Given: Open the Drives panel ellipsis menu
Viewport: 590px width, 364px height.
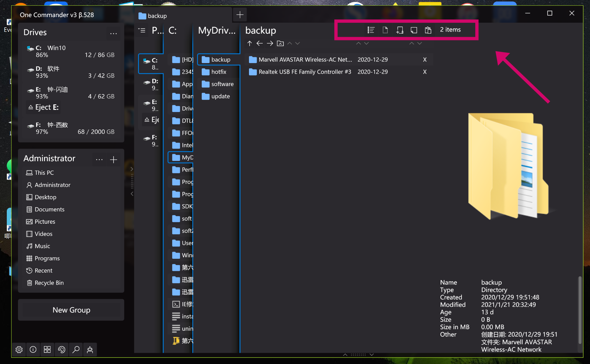Looking at the screenshot, I should click(113, 33).
